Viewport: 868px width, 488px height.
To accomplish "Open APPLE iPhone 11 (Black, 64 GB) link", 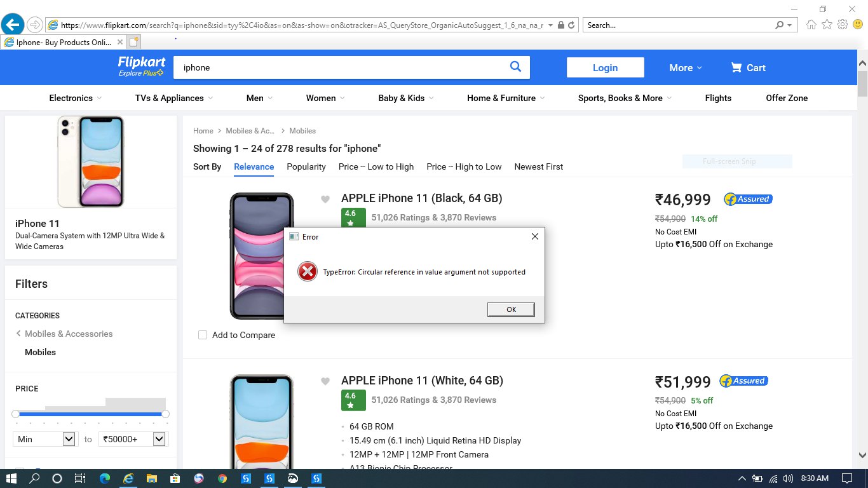I will coord(422,198).
